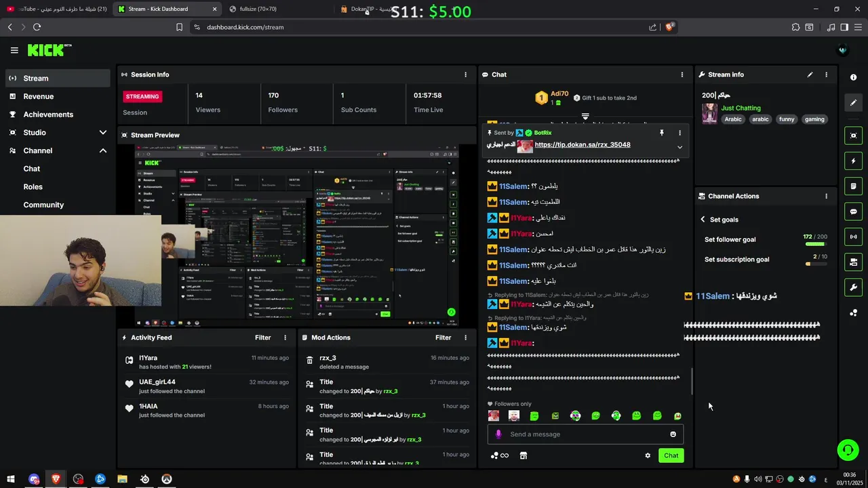This screenshot has width=868, height=488.
Task: Toggle the wrench icon in right toolbar
Action: click(854, 287)
